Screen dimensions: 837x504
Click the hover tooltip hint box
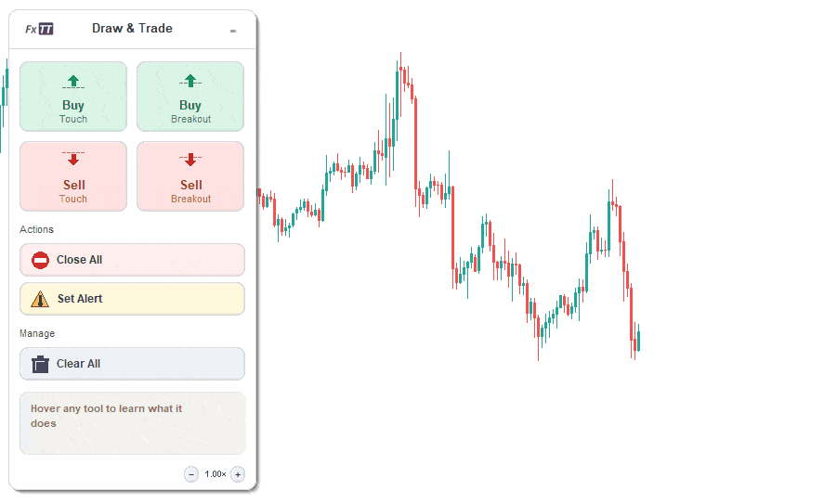[133, 423]
